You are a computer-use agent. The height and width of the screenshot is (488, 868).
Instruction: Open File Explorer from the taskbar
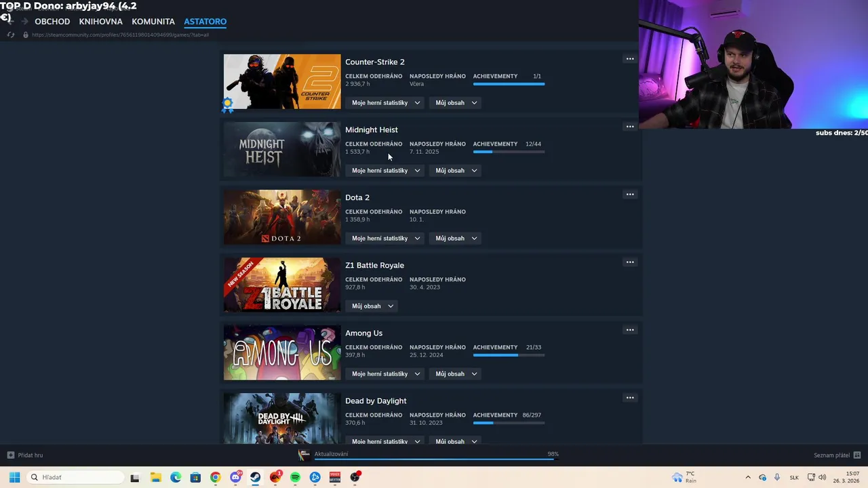click(155, 477)
